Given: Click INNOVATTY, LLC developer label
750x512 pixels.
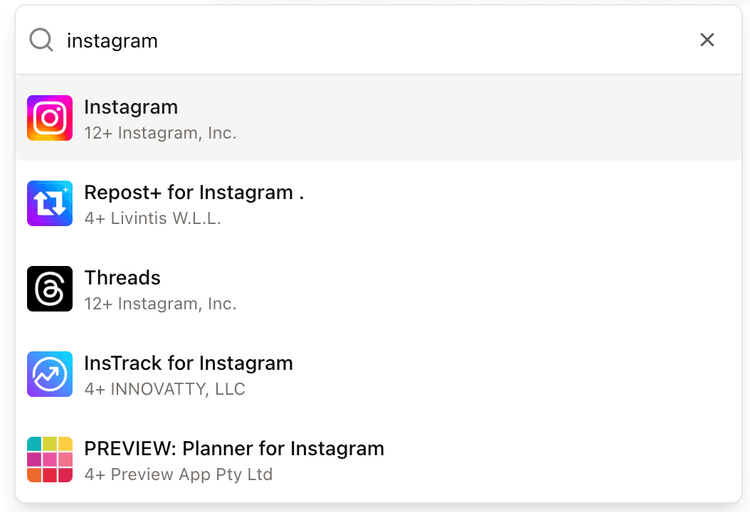Looking at the screenshot, I should point(177,389).
